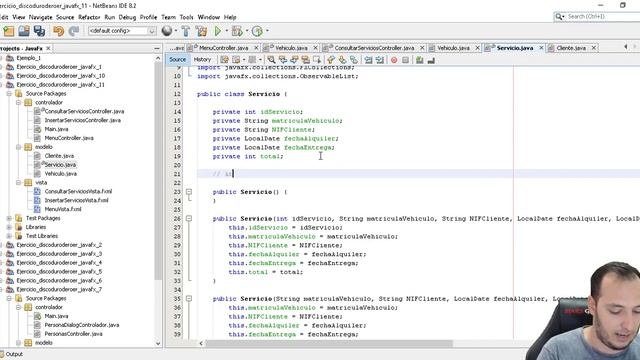Screen dimensions: 640x360
Task: Click the Last Edit icon beside History
Action: pyautogui.click(x=224, y=60)
